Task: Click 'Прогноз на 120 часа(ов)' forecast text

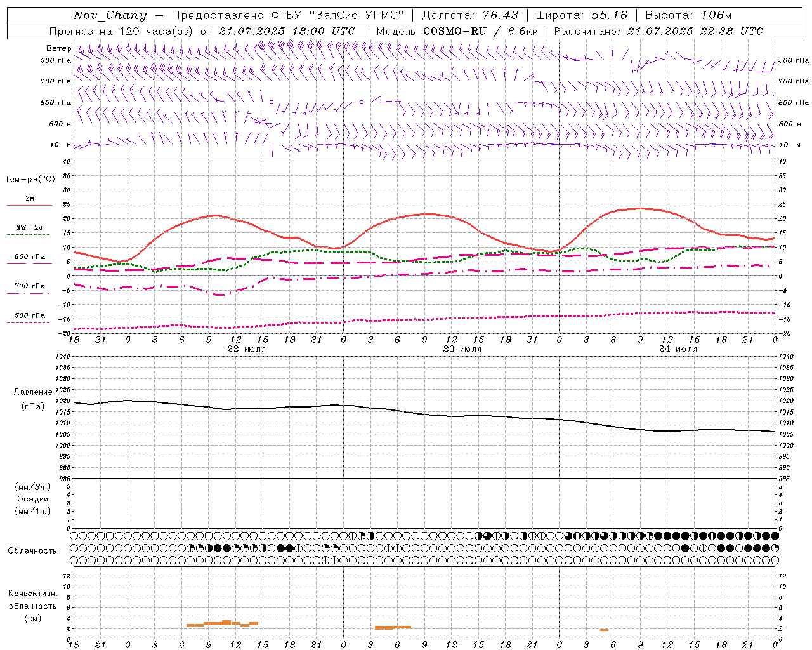Action: [x=122, y=31]
